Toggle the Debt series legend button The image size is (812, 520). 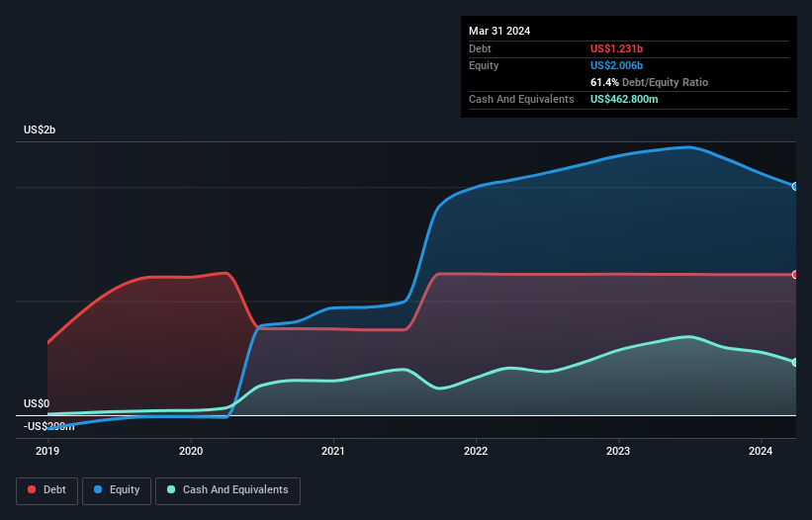pyautogui.click(x=47, y=490)
